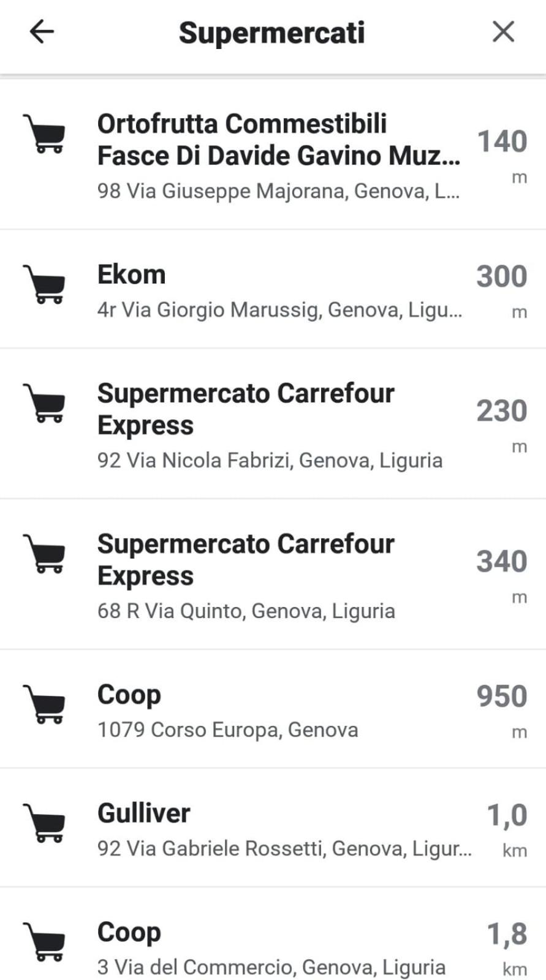Close the Supermercati list with X
The height and width of the screenshot is (980, 546).
coord(503,32)
